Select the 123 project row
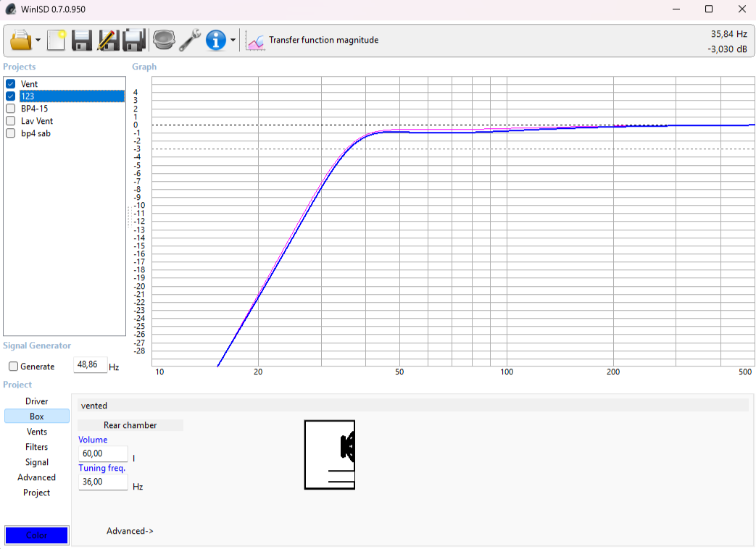The height and width of the screenshot is (549, 756). [72, 96]
